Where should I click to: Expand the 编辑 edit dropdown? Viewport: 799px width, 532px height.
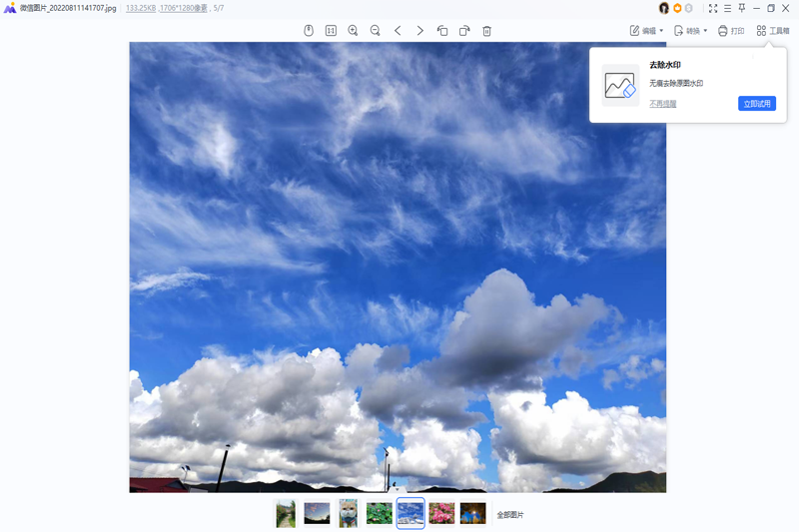[646, 31]
